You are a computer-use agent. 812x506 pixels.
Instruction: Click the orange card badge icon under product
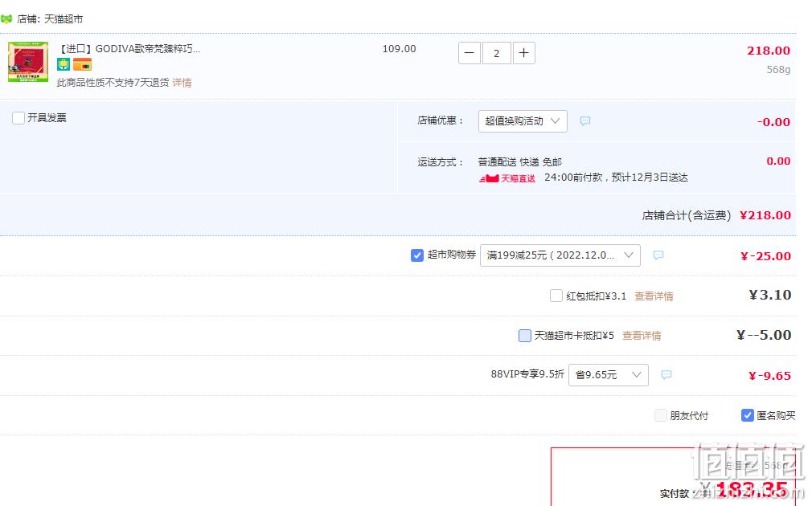click(82, 65)
